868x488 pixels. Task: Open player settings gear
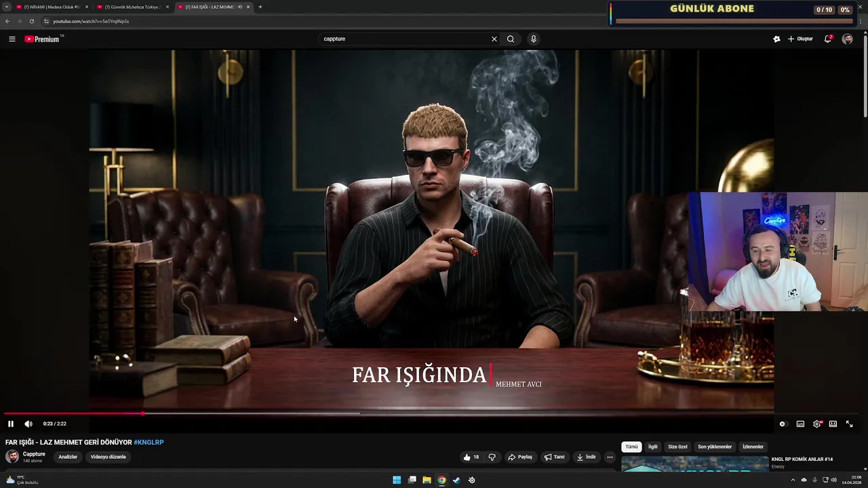click(816, 424)
